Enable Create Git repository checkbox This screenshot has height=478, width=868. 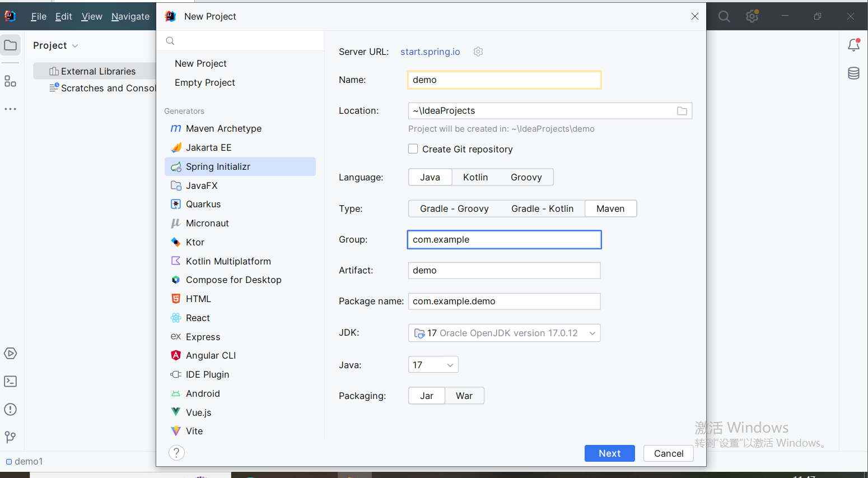[413, 149]
